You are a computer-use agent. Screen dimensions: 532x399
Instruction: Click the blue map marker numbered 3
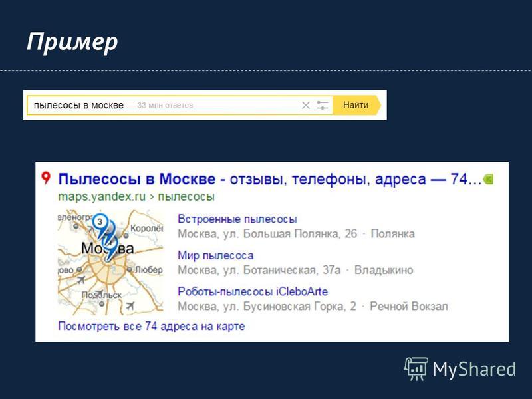99,223
